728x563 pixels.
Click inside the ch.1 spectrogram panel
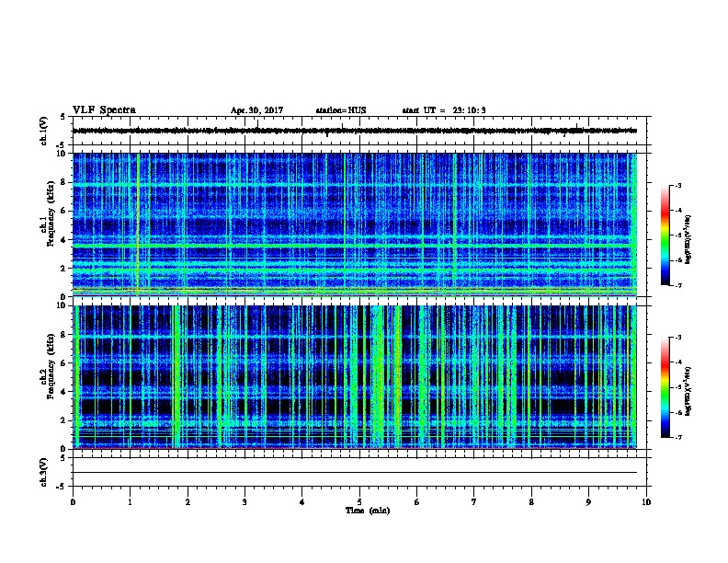355,224
